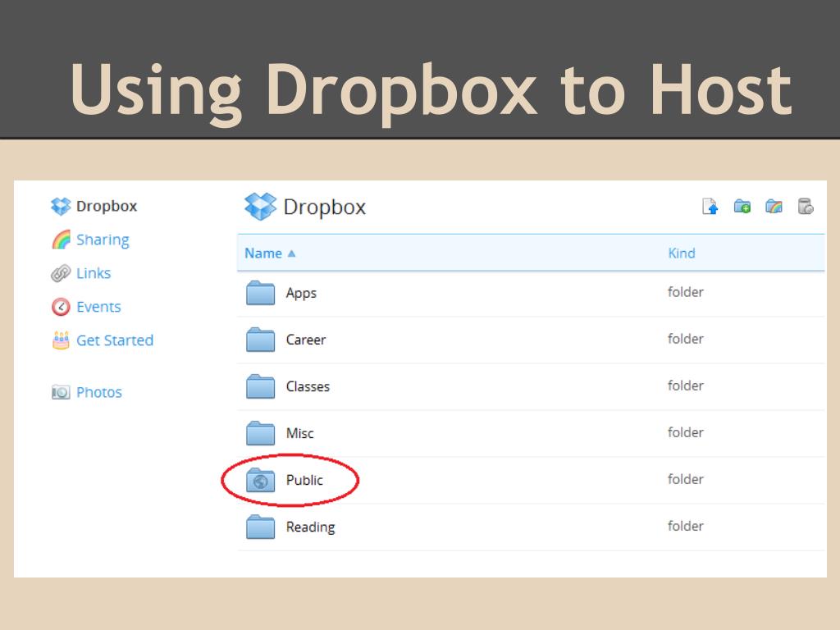Click the 'folder' kind in the Misc row
This screenshot has width=840, height=630.
pos(685,432)
